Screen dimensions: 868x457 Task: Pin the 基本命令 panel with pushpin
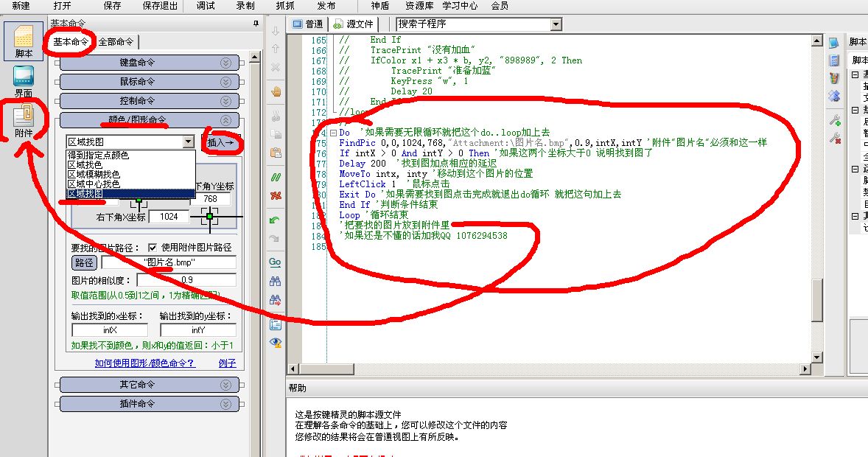[x=256, y=24]
